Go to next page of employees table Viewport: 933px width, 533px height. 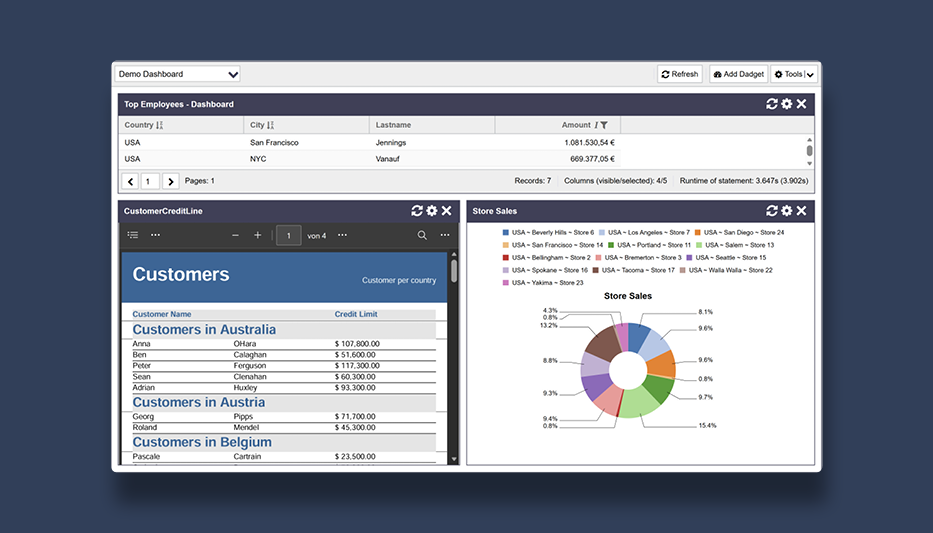click(x=170, y=181)
